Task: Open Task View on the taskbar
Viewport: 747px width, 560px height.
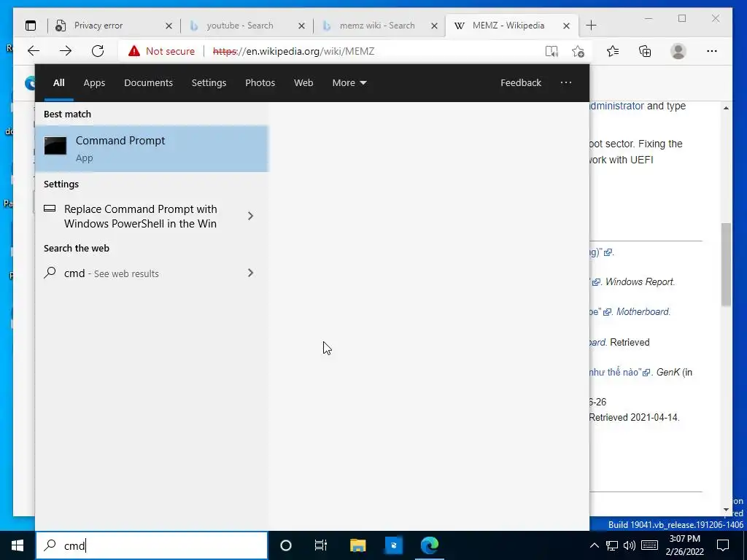Action: point(321,545)
